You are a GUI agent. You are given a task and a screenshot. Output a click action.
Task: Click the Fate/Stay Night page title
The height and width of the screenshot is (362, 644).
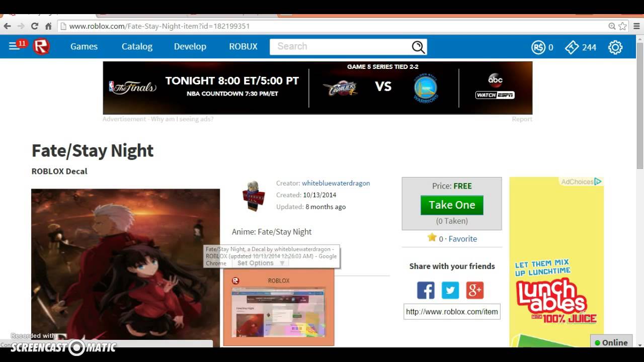tap(93, 150)
